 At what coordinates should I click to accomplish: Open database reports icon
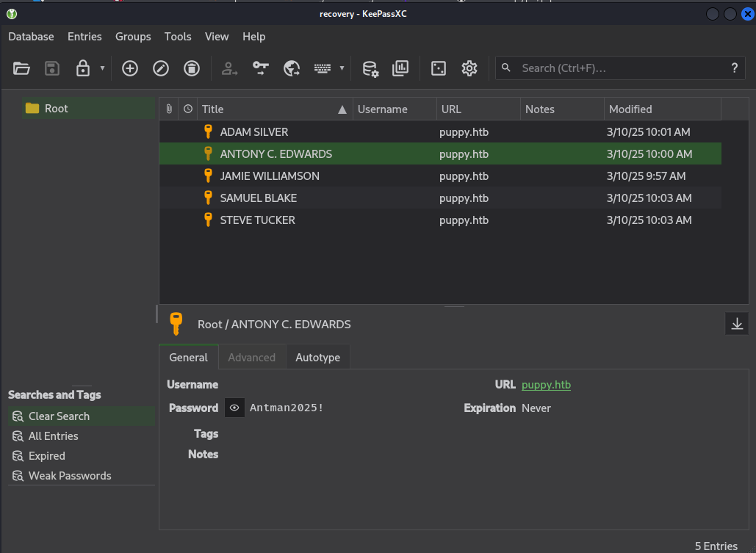click(x=400, y=68)
